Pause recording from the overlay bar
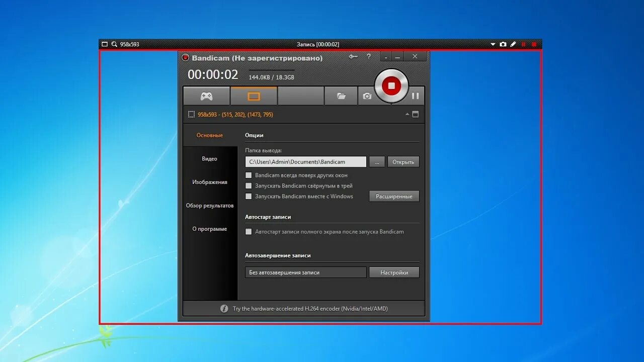This screenshot has height=362, width=644. 523,44
